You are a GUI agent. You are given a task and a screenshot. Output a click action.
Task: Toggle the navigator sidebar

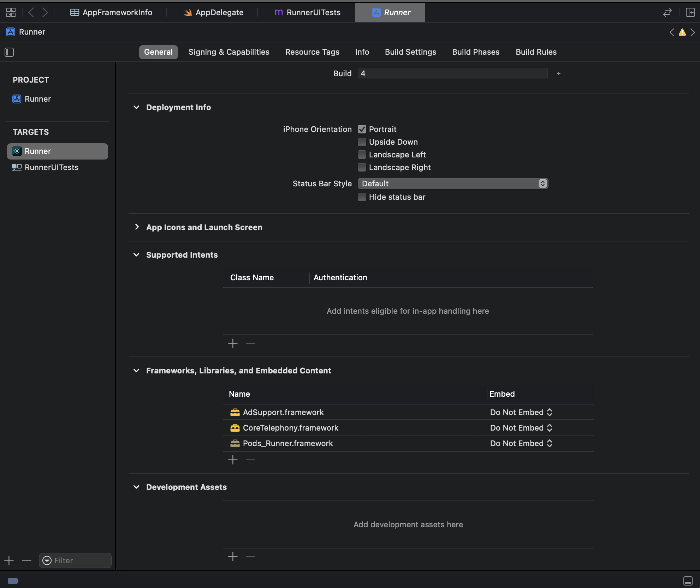(x=9, y=52)
